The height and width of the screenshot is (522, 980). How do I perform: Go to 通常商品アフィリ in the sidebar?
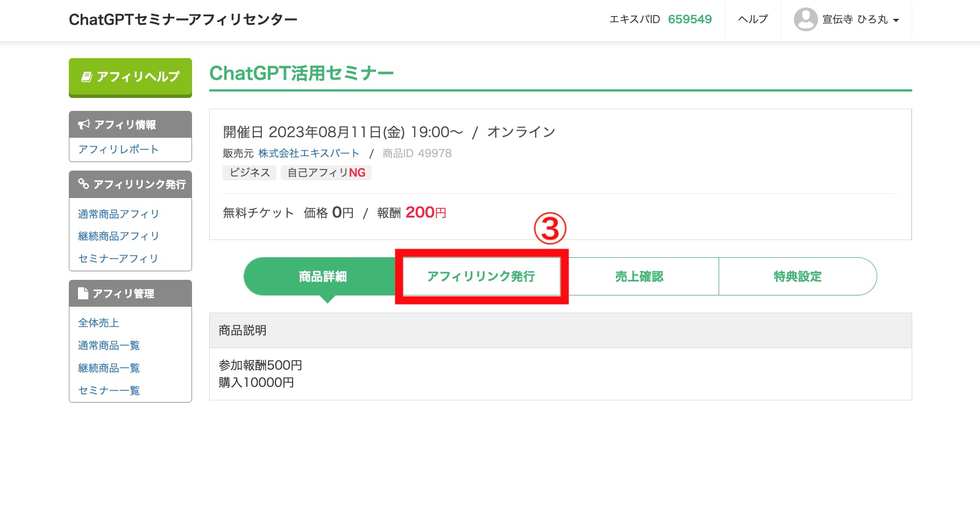click(x=118, y=214)
